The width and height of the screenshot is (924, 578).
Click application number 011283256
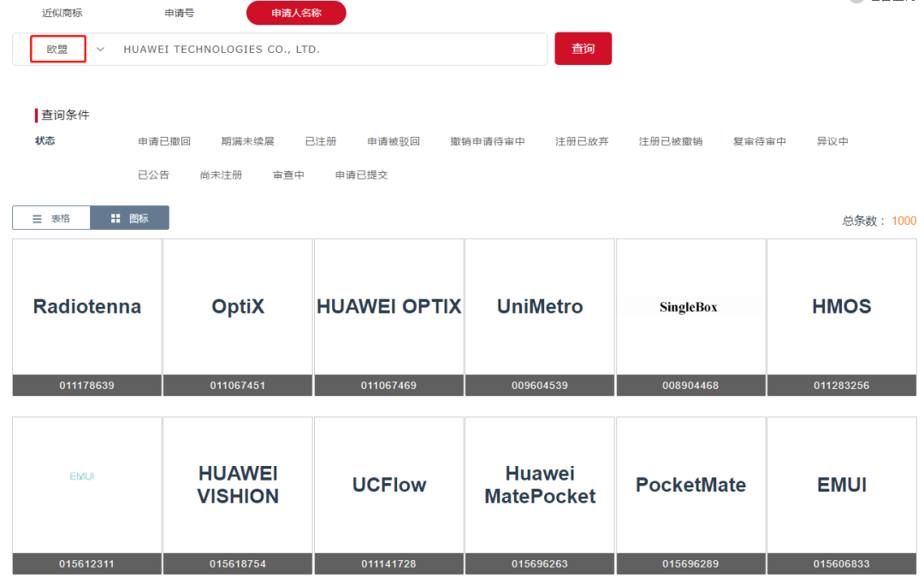click(x=842, y=386)
